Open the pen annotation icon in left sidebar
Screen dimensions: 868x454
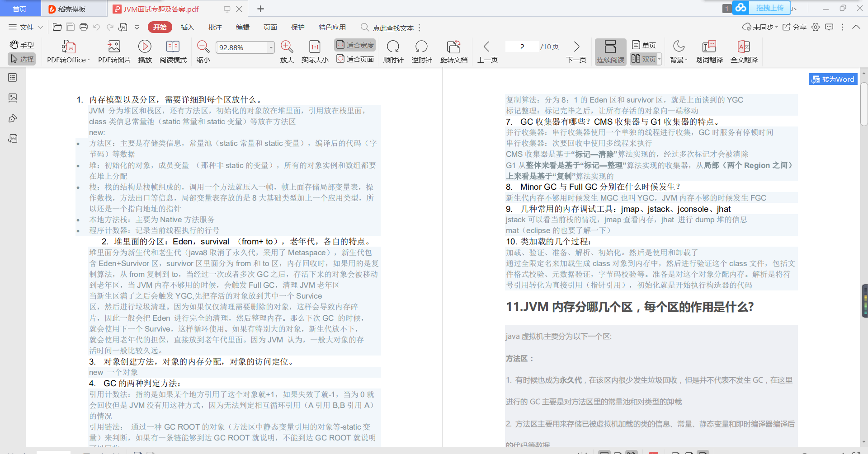[x=13, y=118]
